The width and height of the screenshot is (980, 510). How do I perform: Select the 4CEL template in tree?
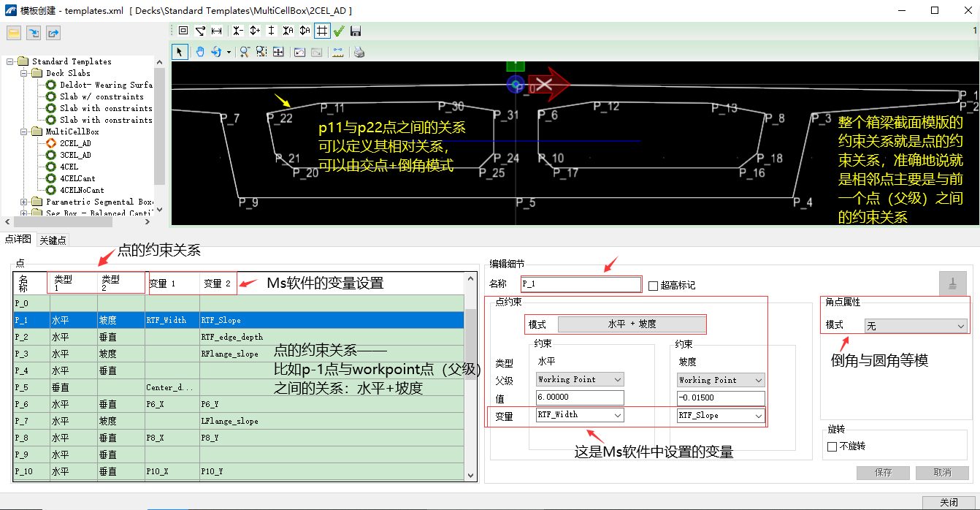tap(69, 167)
